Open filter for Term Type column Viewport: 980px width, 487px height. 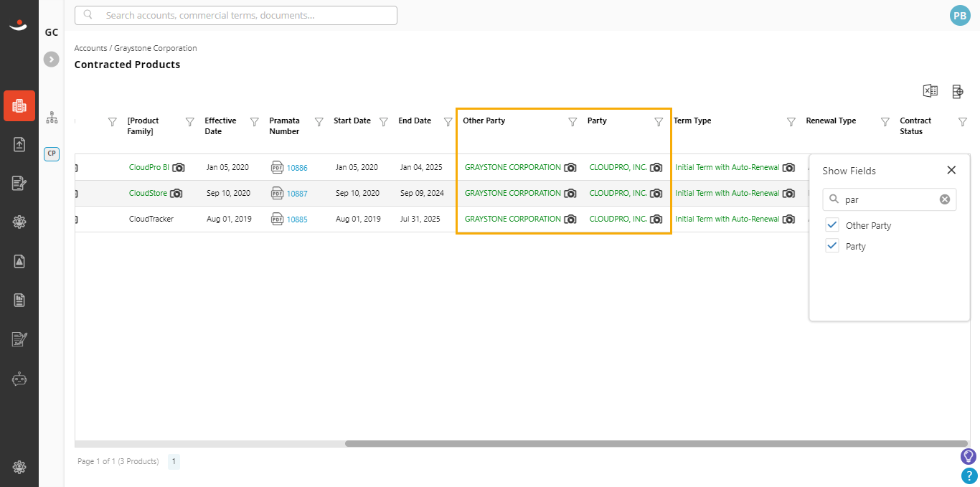pos(791,122)
